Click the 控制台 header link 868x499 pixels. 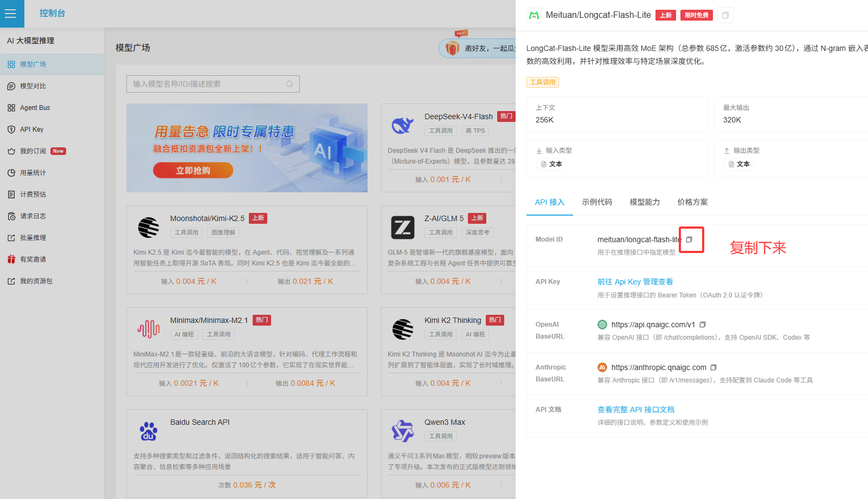52,14
